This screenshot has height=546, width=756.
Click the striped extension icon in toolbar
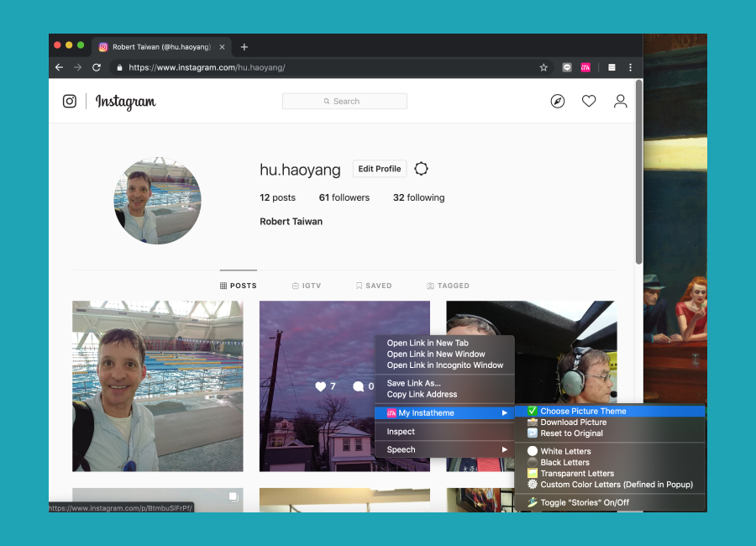point(612,67)
